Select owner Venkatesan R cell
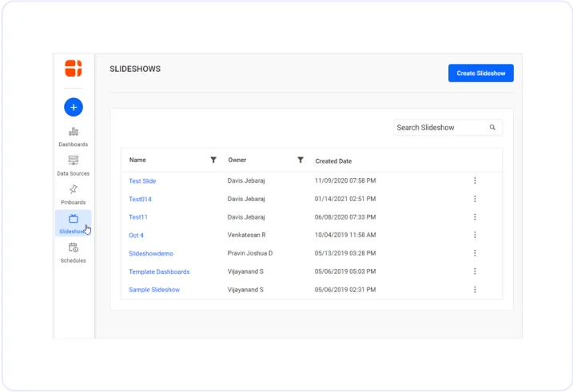The height and width of the screenshot is (392, 573). coord(247,235)
